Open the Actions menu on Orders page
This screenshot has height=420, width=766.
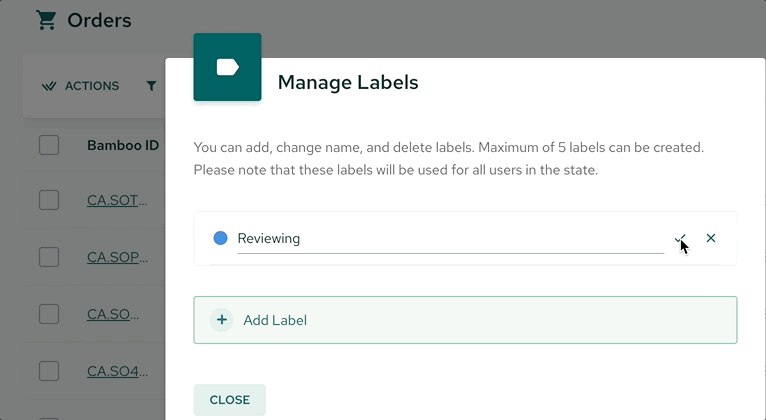[80, 86]
